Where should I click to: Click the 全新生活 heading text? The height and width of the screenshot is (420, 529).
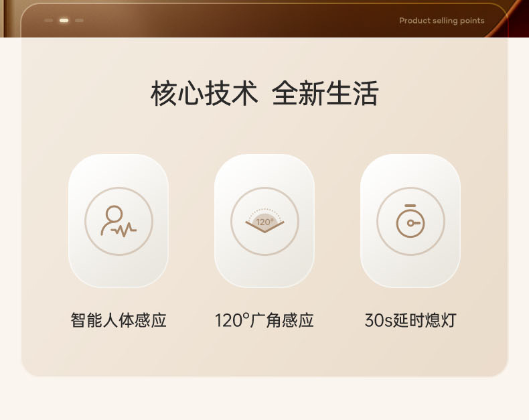(x=325, y=93)
